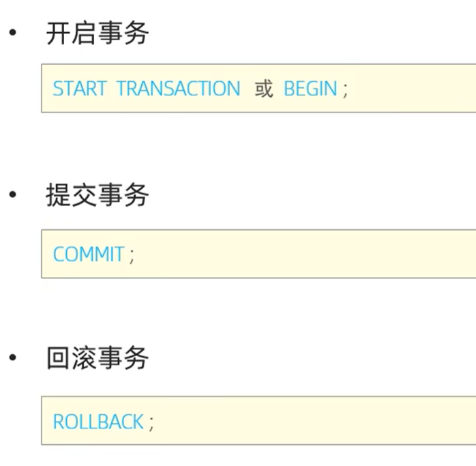476x466 pixels.
Task: Click the semicolon after BEGIN
Action: pos(345,90)
